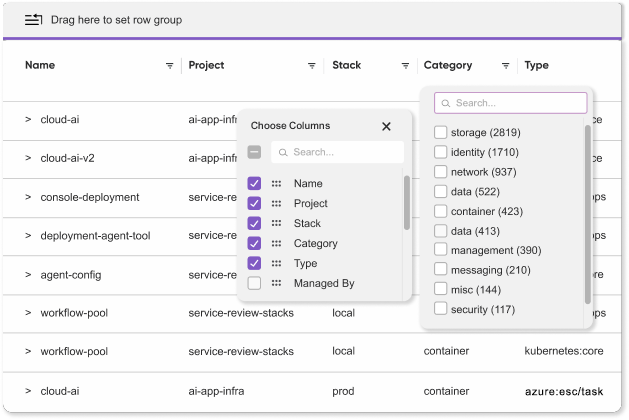
Task: Sort by the Category column header
Action: coord(448,65)
